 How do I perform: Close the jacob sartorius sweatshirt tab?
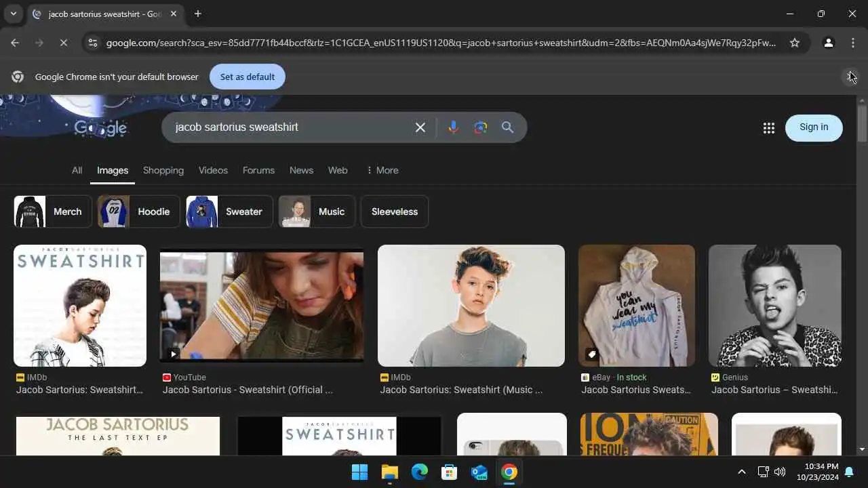click(x=174, y=14)
